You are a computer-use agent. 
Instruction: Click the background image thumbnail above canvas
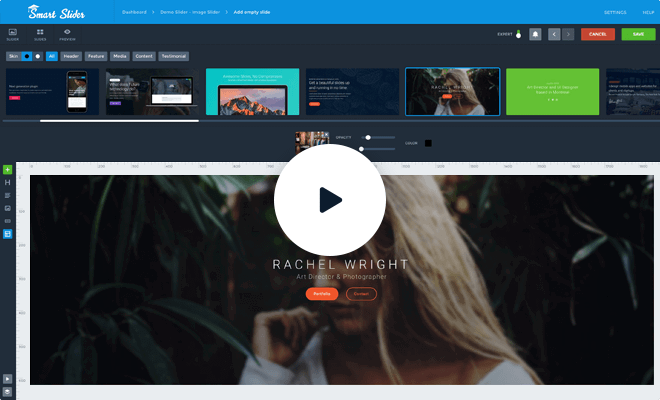[312, 142]
